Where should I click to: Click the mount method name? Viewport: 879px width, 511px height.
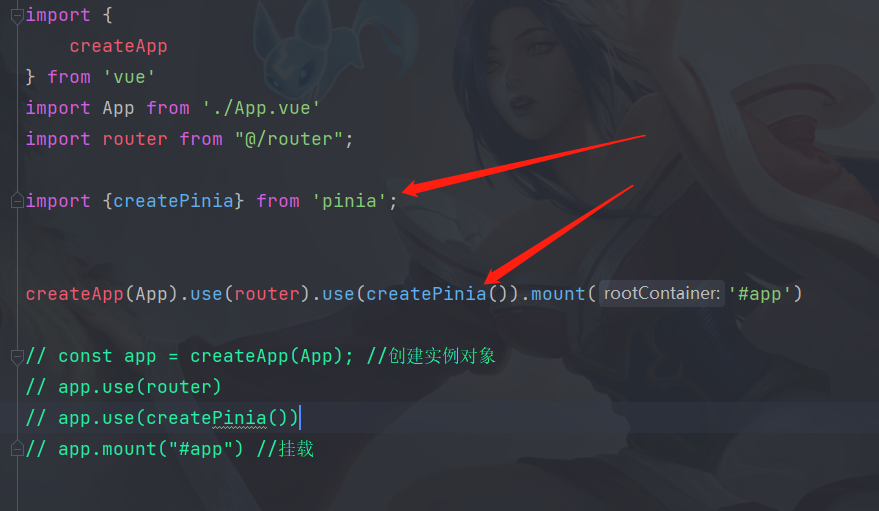(558, 294)
